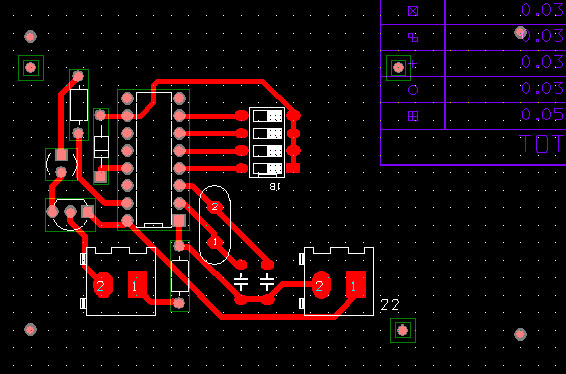
Task: Toggle the bottom switch of the DIP switch
Action: [x=267, y=168]
